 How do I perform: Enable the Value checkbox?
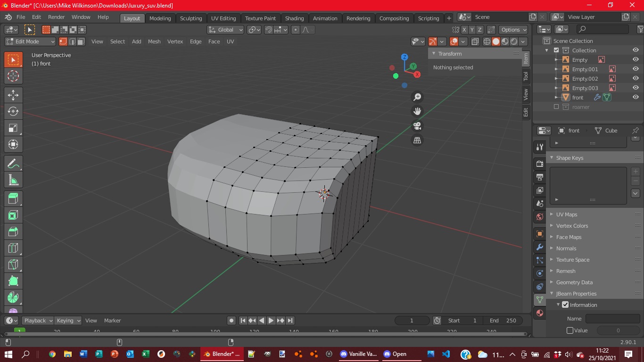570,330
